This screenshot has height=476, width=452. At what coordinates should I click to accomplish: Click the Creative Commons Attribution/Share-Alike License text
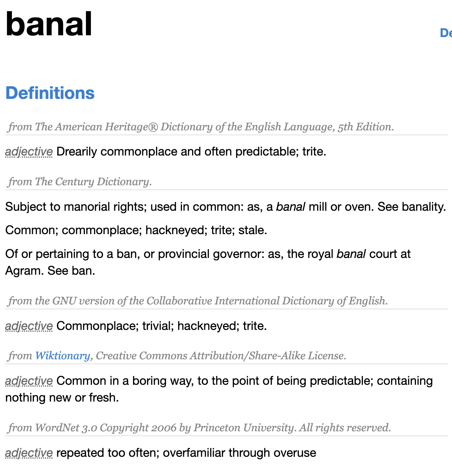point(221,356)
